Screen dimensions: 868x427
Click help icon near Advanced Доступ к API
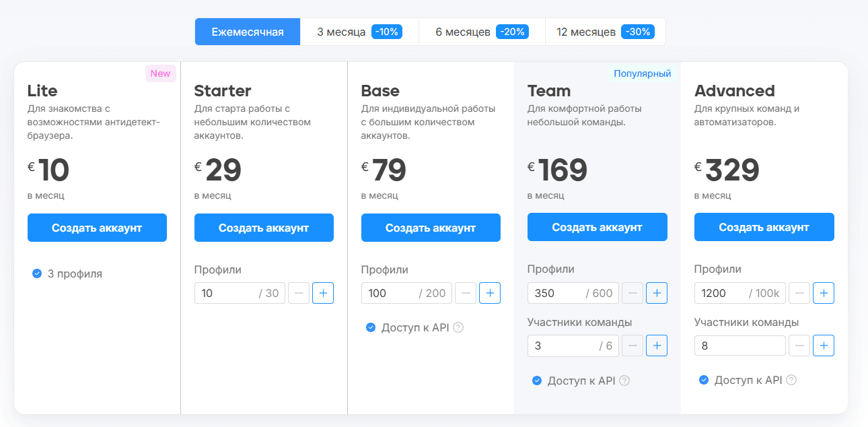click(x=792, y=381)
